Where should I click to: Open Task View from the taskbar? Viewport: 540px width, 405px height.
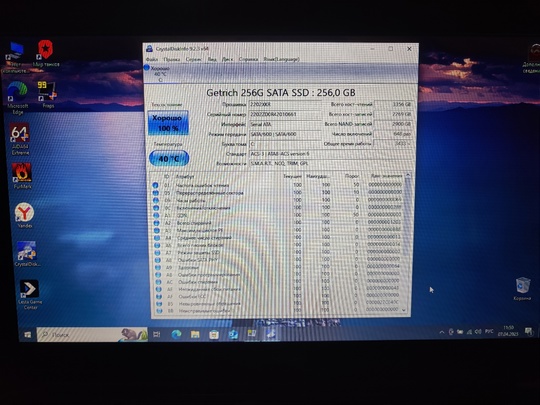(x=157, y=334)
